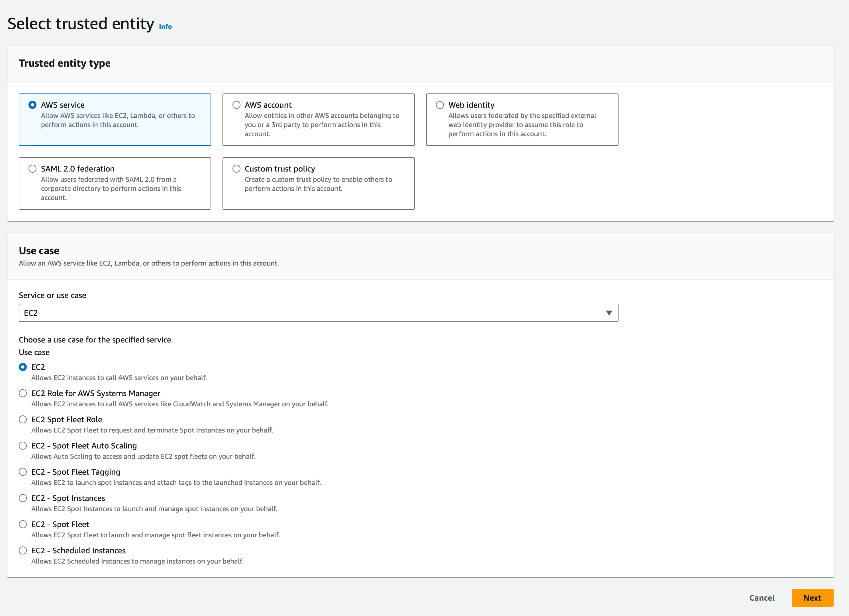
Task: Click the Next button
Action: click(812, 598)
